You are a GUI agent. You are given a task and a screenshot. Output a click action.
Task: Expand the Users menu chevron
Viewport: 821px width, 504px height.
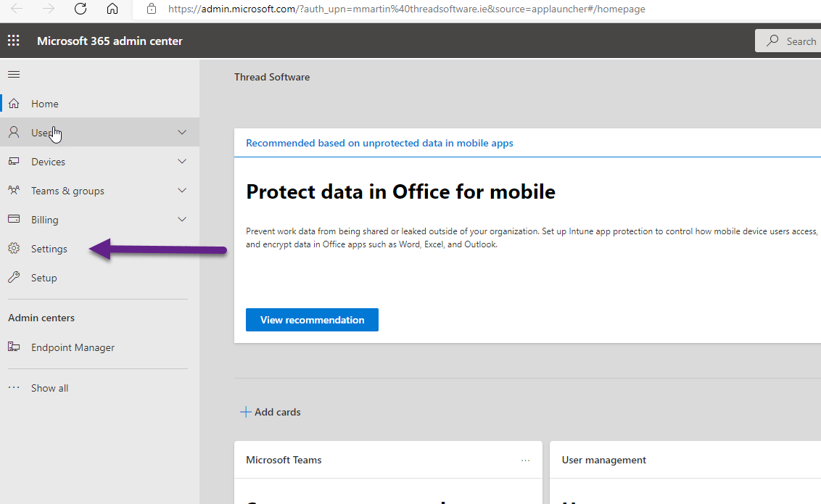(182, 133)
